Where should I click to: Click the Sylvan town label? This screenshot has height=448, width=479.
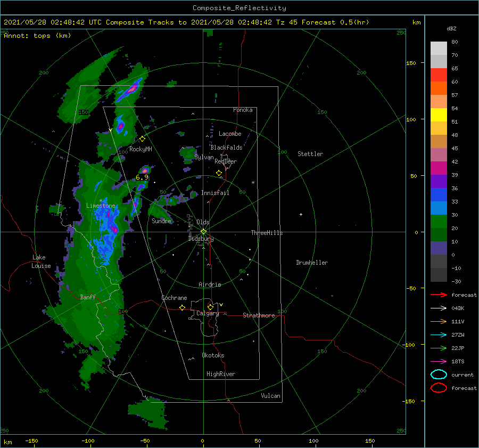tap(204, 158)
